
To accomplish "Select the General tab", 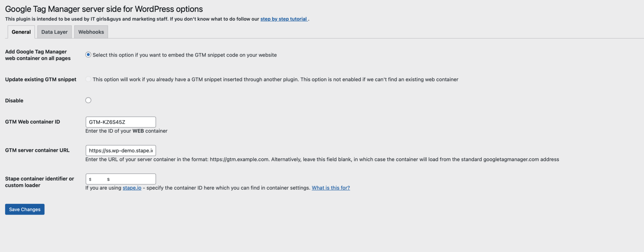I will pos(21,32).
